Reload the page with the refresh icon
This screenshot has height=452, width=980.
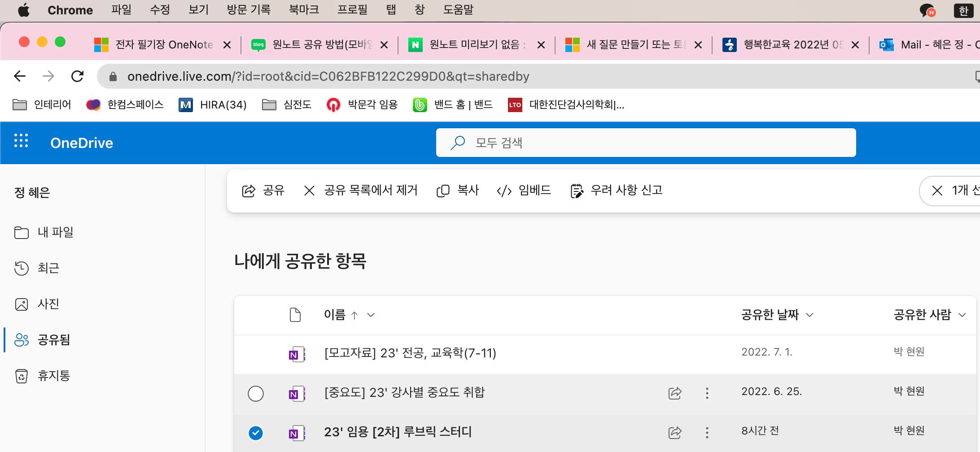click(78, 76)
